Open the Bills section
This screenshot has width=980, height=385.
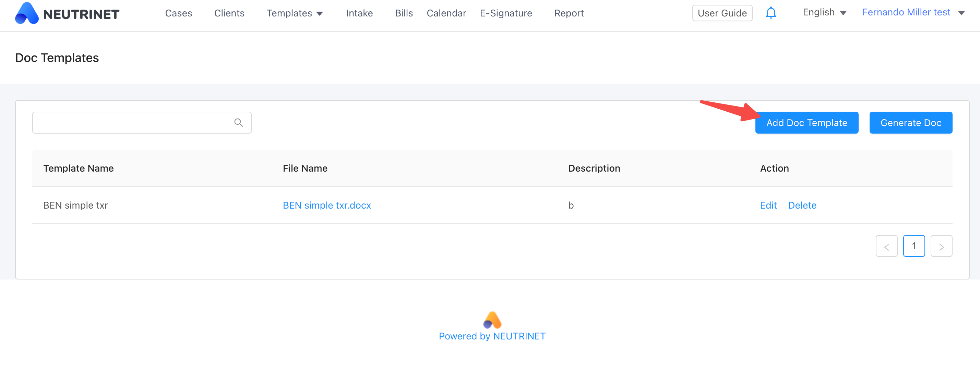pos(404,13)
